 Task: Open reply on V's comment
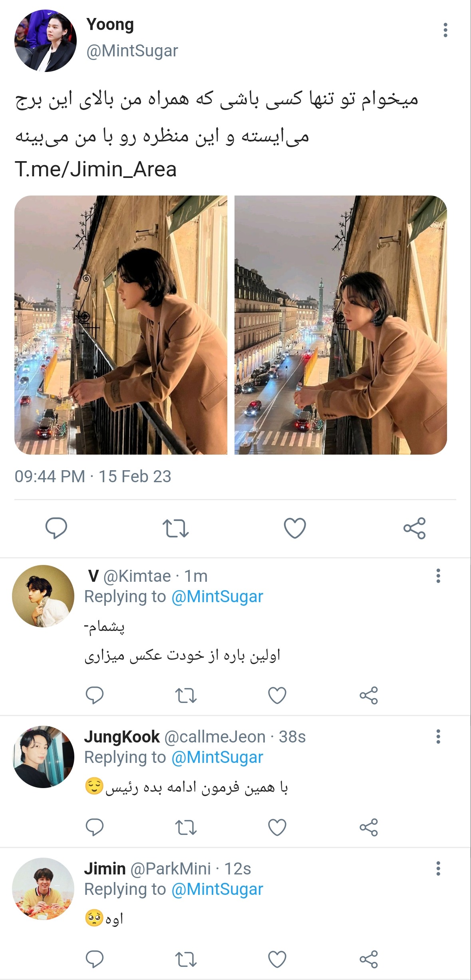(x=95, y=695)
